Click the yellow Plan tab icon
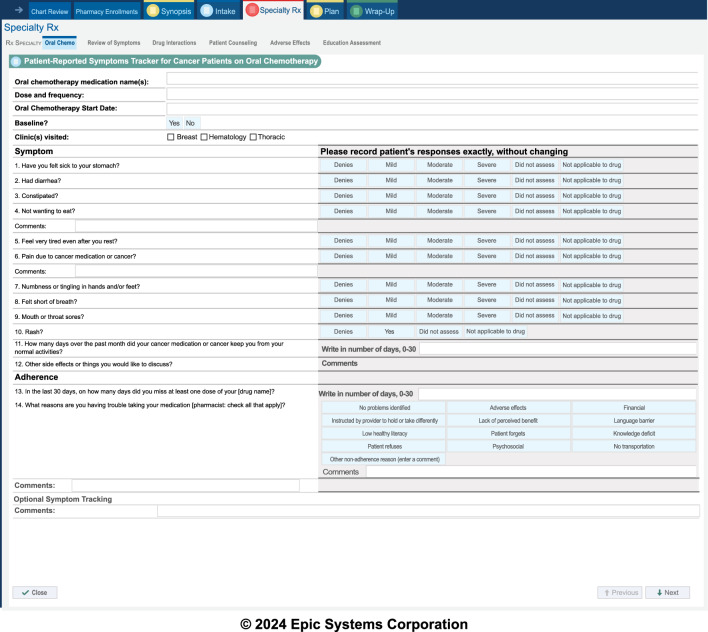Screen dimensions: 708x632 [316, 11]
